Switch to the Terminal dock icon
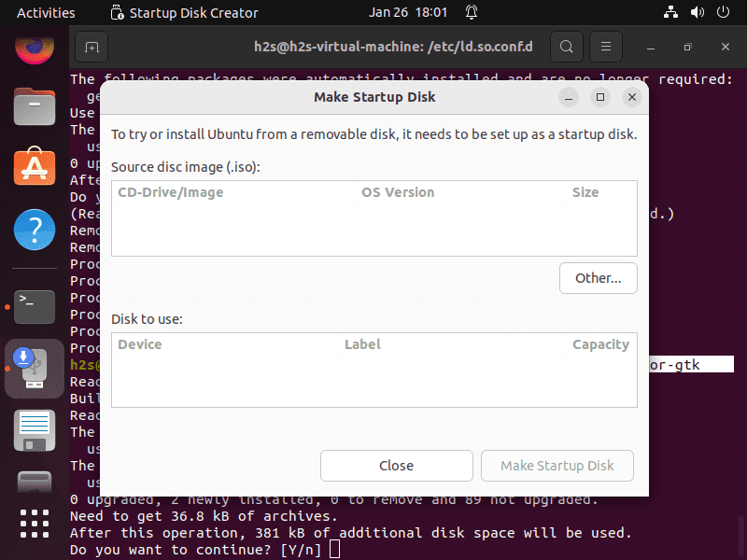This screenshot has height=560, width=747. click(35, 307)
